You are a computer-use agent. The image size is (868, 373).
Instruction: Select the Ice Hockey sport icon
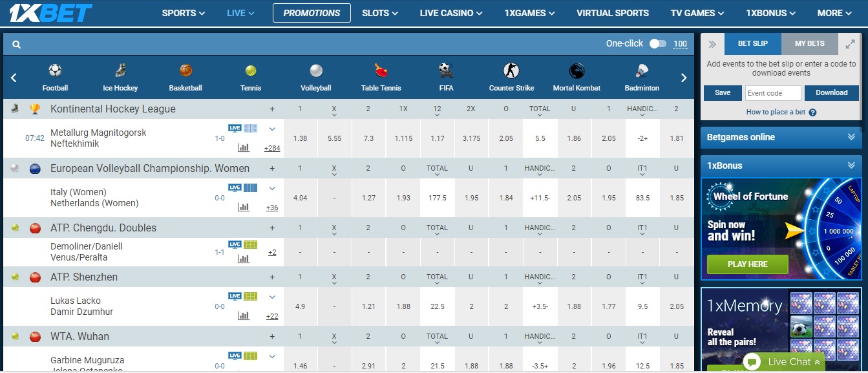point(120,70)
